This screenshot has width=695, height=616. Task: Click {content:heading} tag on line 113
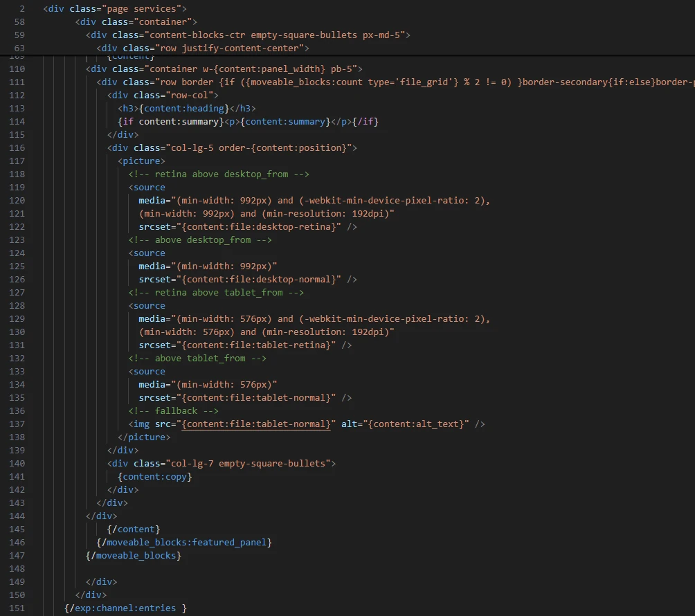(184, 108)
